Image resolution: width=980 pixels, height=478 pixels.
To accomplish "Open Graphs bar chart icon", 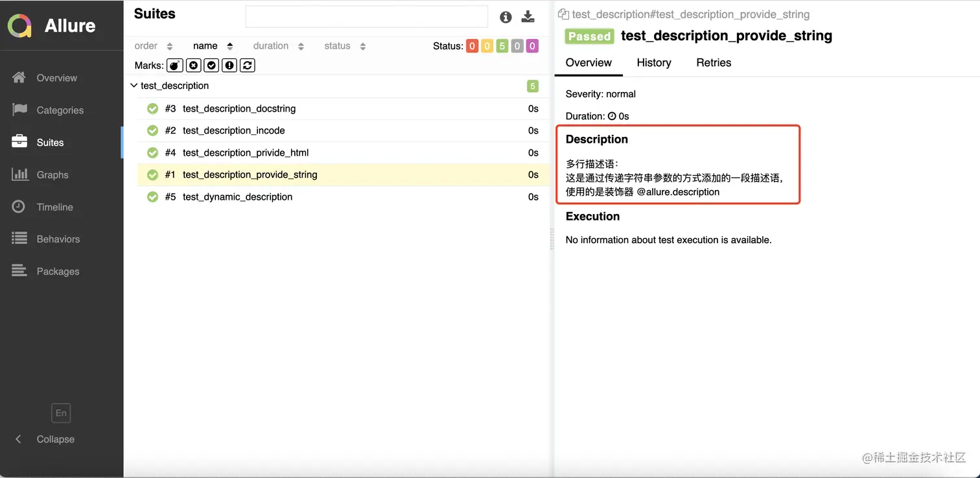I will click(19, 174).
